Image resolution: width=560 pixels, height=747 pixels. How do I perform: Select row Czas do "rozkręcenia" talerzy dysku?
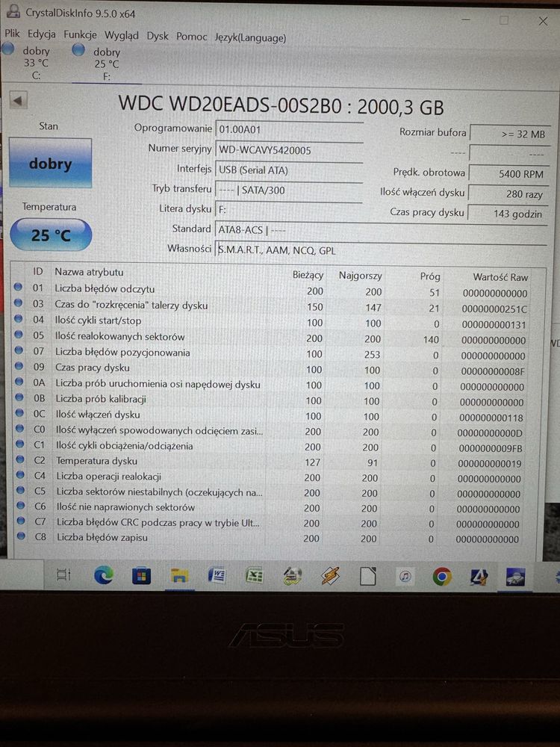(x=272, y=306)
